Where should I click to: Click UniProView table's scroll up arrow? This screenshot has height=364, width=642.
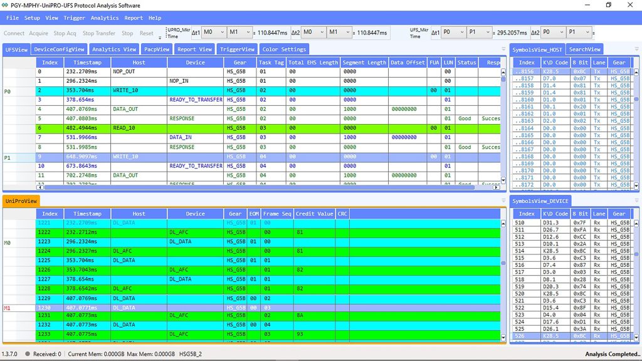pyautogui.click(x=503, y=224)
